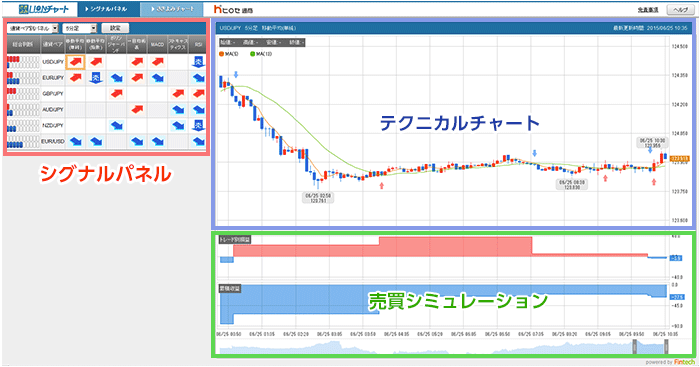Switch to the シグナルパネル tab

tap(108, 9)
